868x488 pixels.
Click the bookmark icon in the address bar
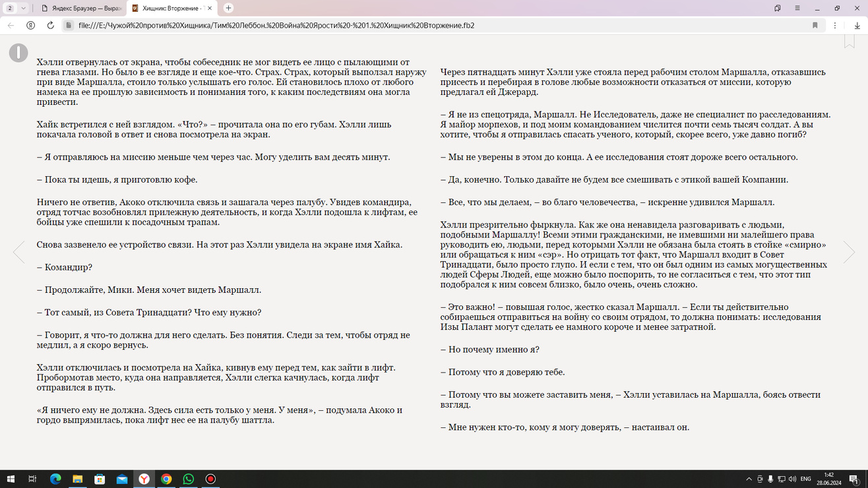pos(815,25)
